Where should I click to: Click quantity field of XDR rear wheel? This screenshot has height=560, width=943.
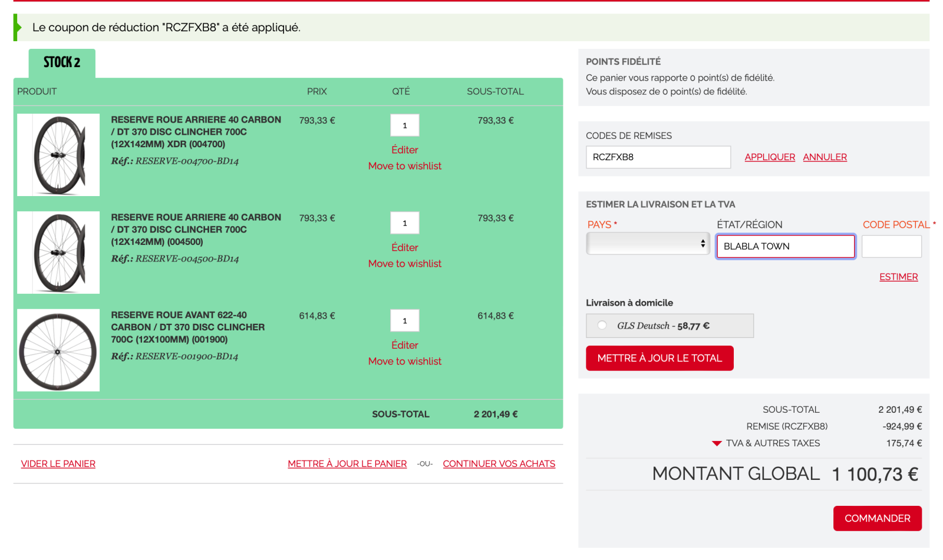404,125
